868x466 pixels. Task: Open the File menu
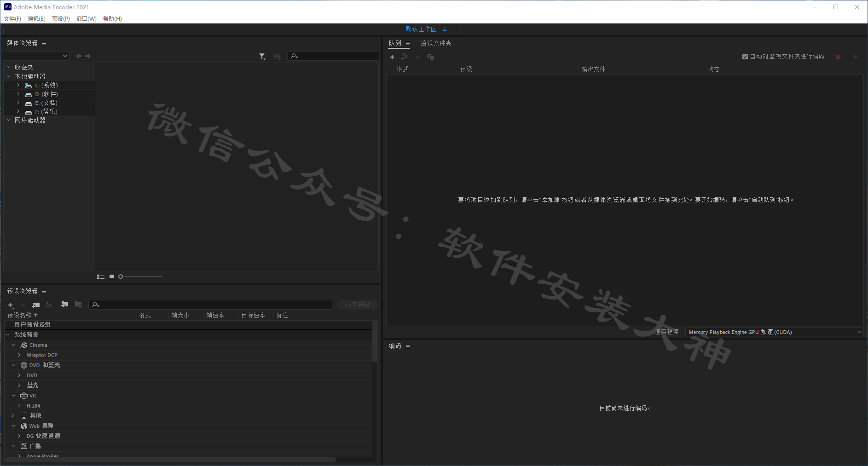[x=12, y=19]
